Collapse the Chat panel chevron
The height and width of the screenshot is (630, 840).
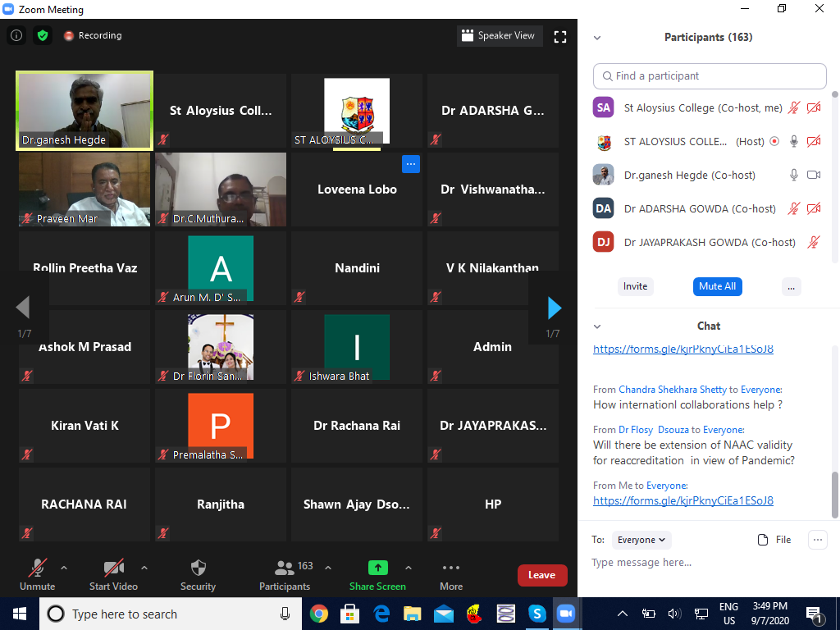point(597,326)
